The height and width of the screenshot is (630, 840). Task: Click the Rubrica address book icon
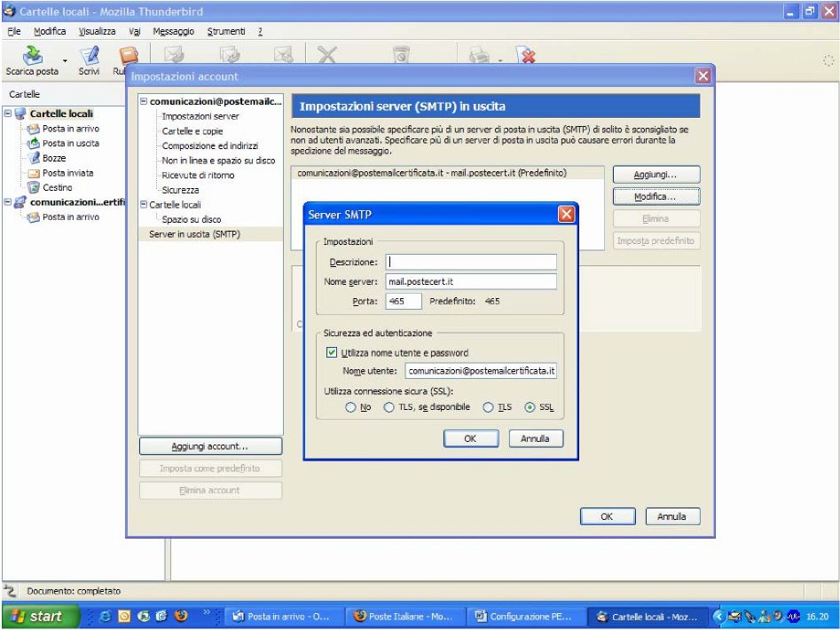pyautogui.click(x=128, y=55)
